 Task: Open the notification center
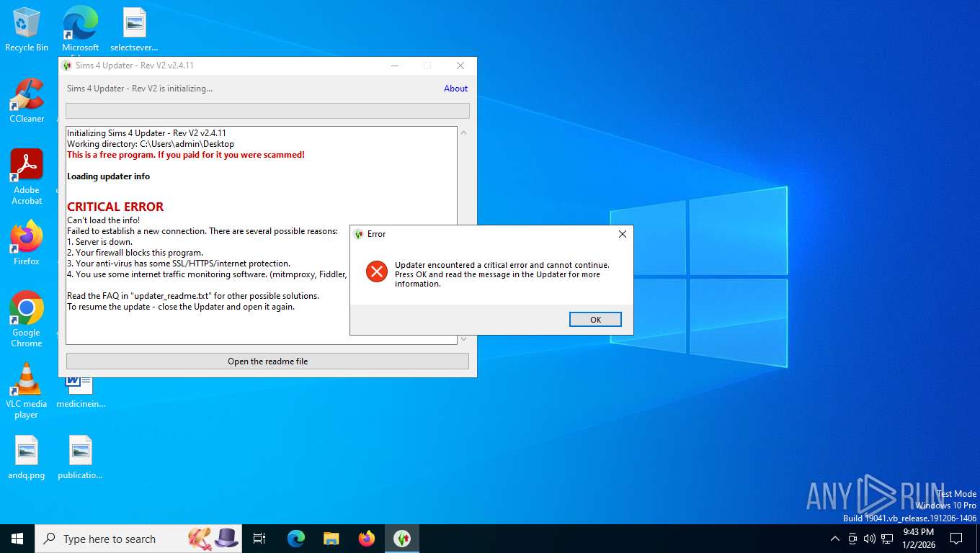[x=956, y=539]
